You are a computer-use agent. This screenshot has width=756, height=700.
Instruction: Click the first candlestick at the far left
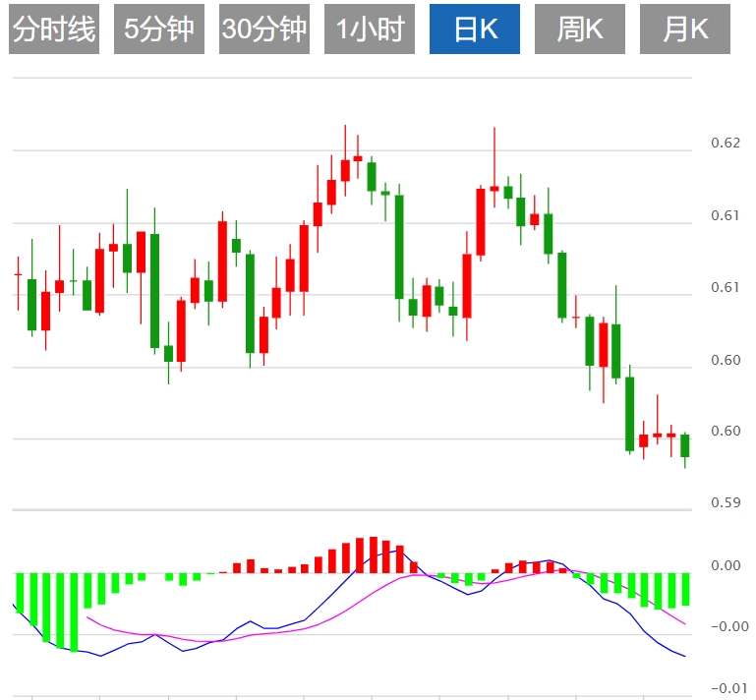pos(18,274)
